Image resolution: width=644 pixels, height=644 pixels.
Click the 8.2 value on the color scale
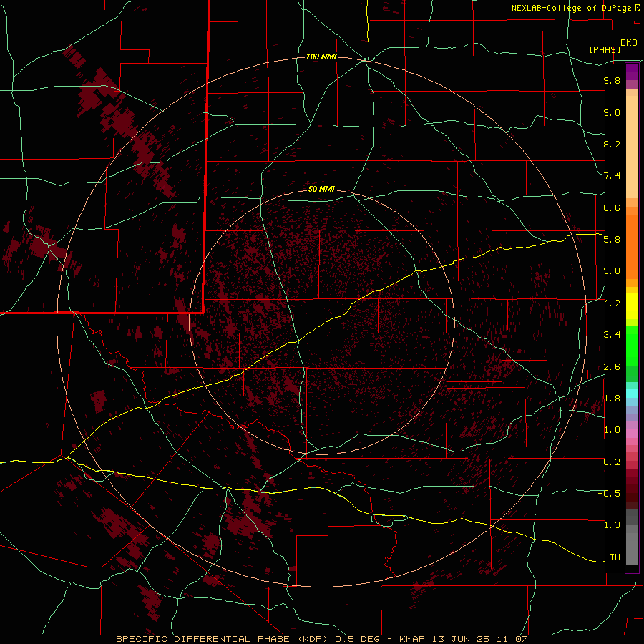pyautogui.click(x=612, y=144)
